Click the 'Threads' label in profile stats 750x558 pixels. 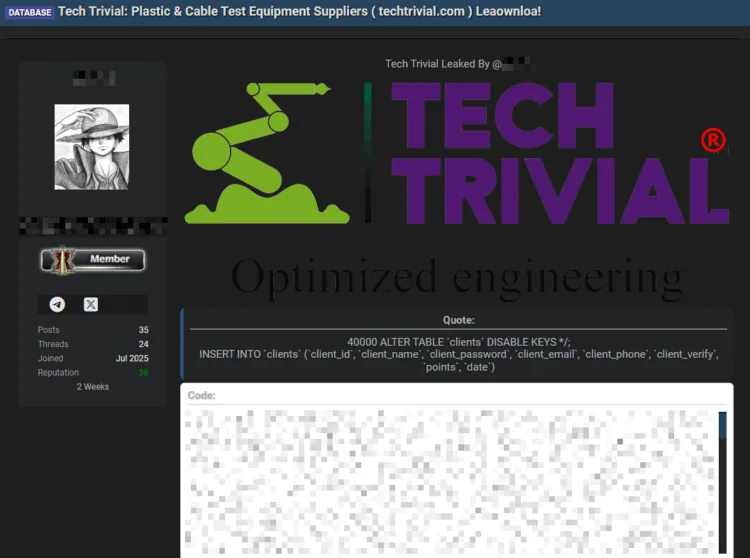[x=53, y=344]
